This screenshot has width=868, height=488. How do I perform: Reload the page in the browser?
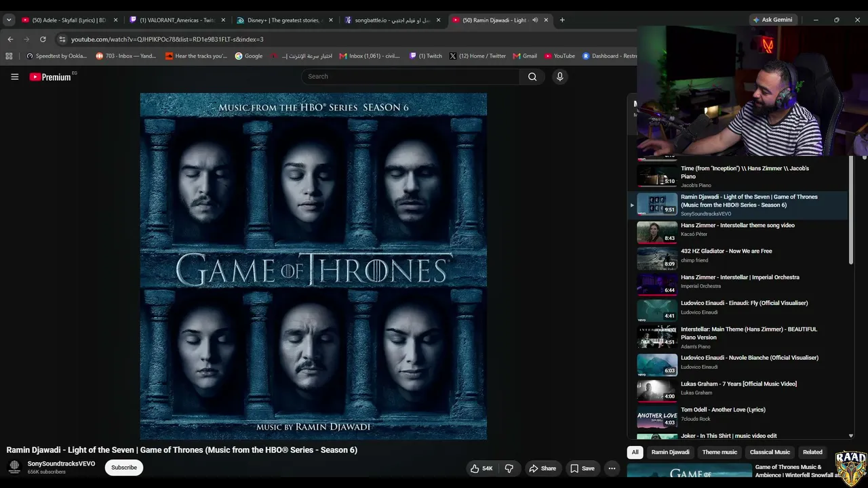point(43,39)
